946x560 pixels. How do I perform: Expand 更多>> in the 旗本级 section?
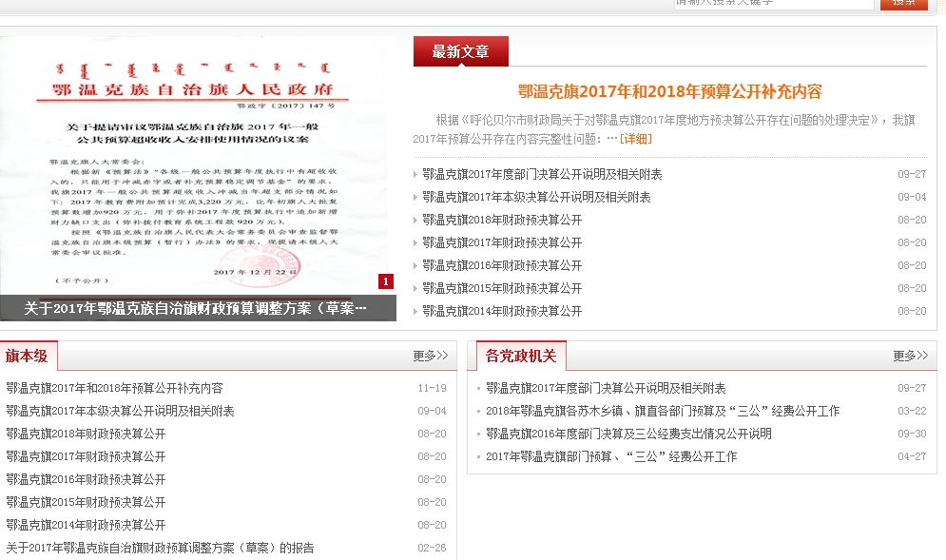[x=430, y=356]
